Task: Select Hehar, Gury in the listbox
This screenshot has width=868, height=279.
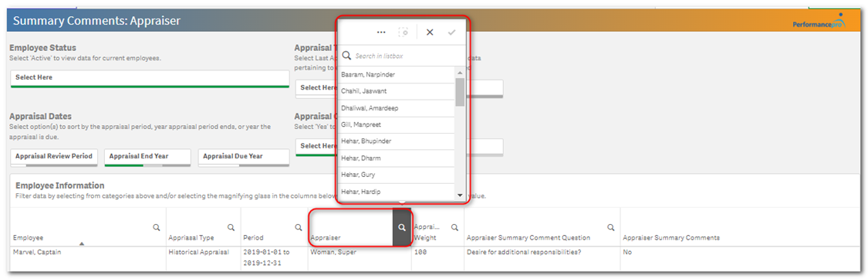Action: [x=396, y=175]
